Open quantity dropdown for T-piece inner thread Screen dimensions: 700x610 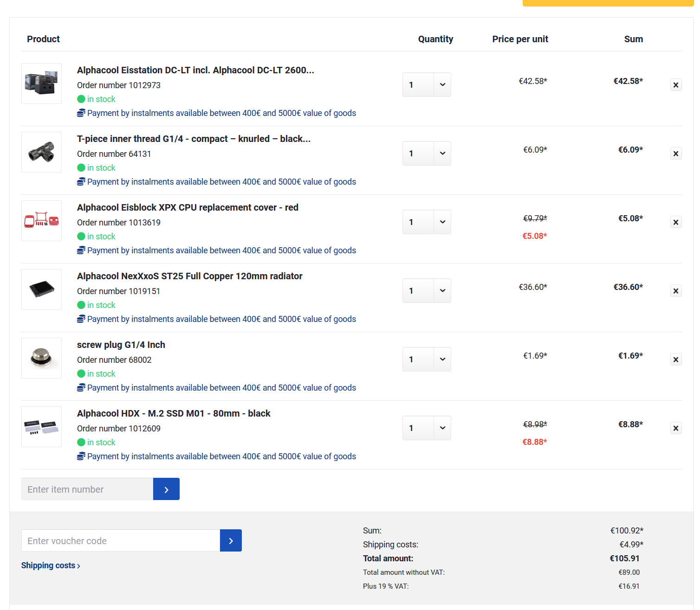tap(427, 154)
